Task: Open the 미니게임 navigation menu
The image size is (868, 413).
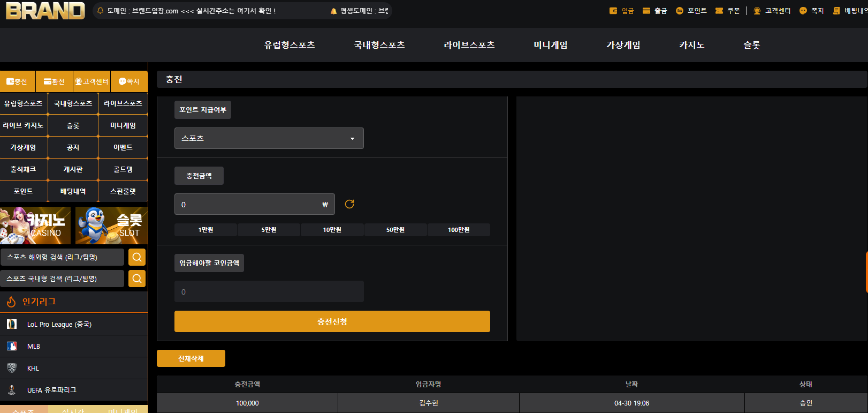Action: click(550, 45)
